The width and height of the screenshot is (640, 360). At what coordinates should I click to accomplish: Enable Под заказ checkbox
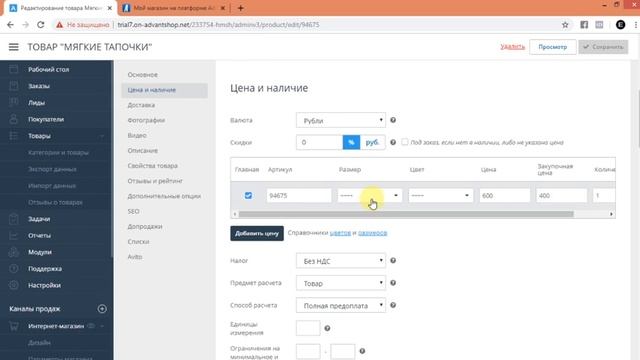(404, 142)
